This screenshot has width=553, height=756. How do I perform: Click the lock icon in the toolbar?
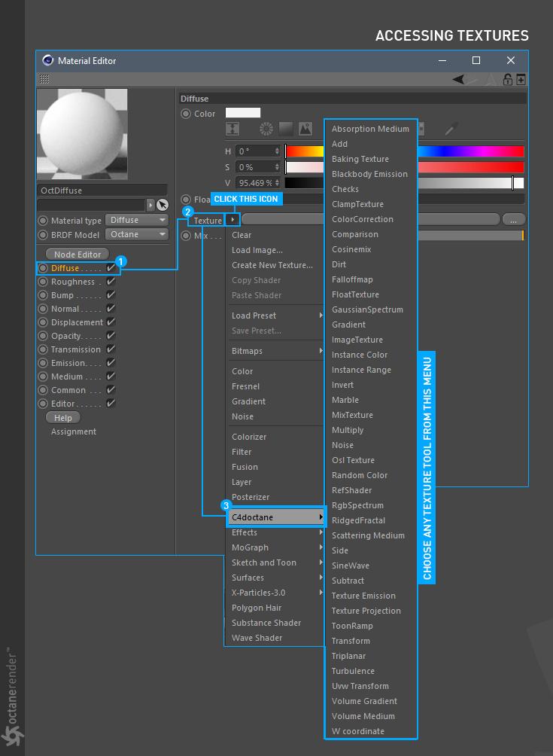507,79
